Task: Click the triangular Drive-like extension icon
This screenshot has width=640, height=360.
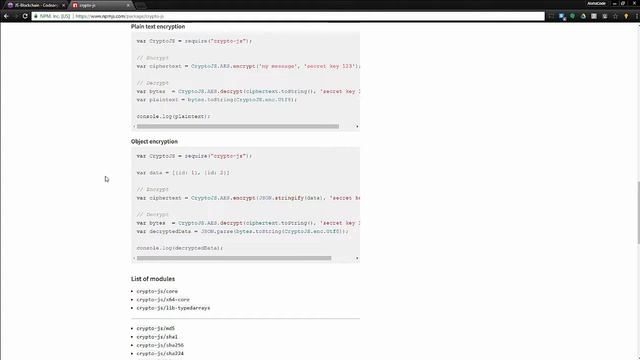Action: tap(583, 16)
